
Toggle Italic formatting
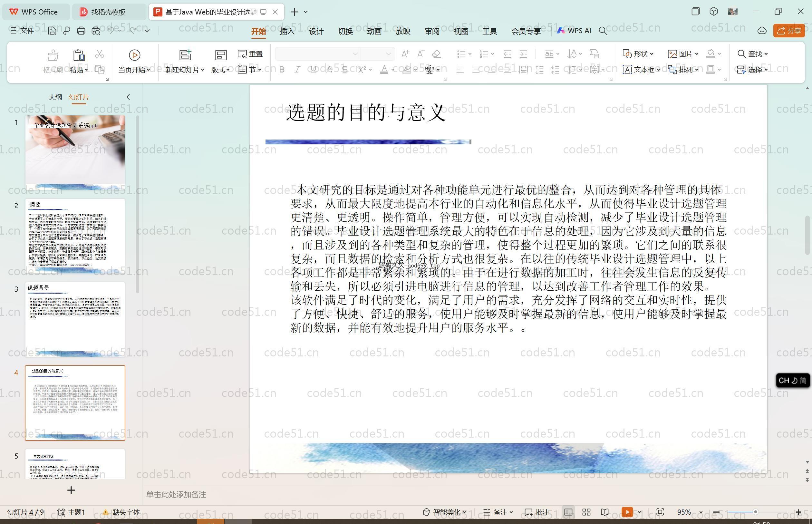point(297,70)
